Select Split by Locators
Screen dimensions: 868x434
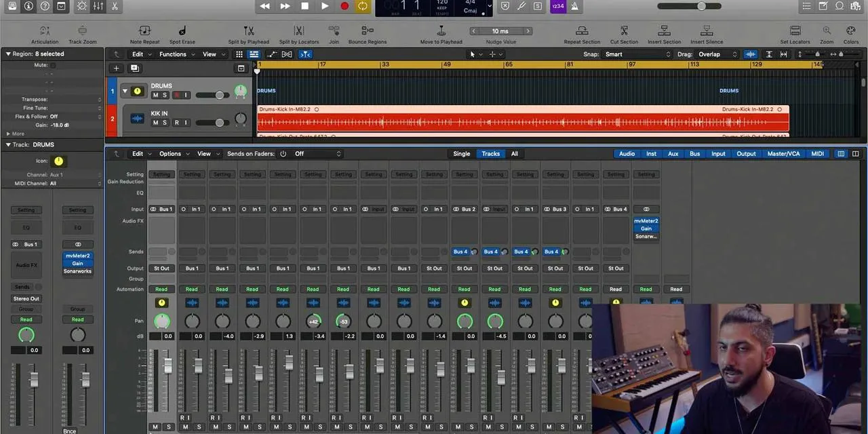299,31
